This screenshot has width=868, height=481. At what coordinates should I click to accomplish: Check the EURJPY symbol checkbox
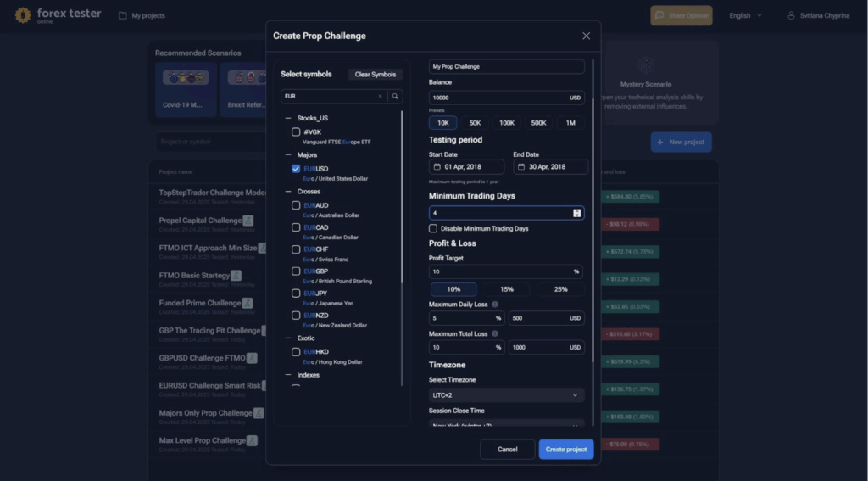click(x=296, y=294)
